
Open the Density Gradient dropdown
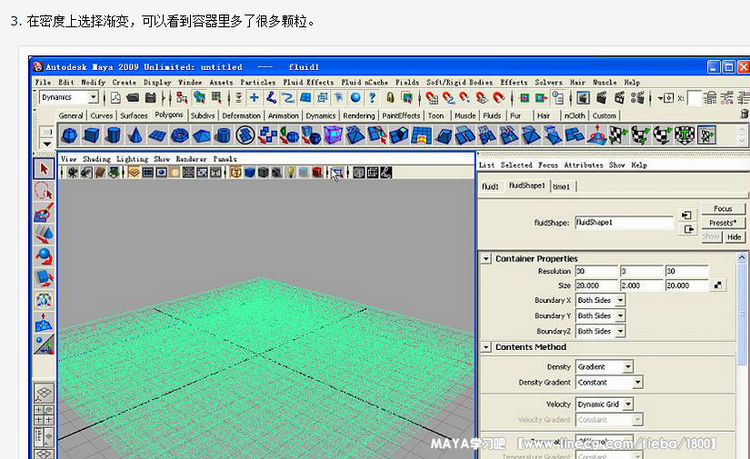609,382
